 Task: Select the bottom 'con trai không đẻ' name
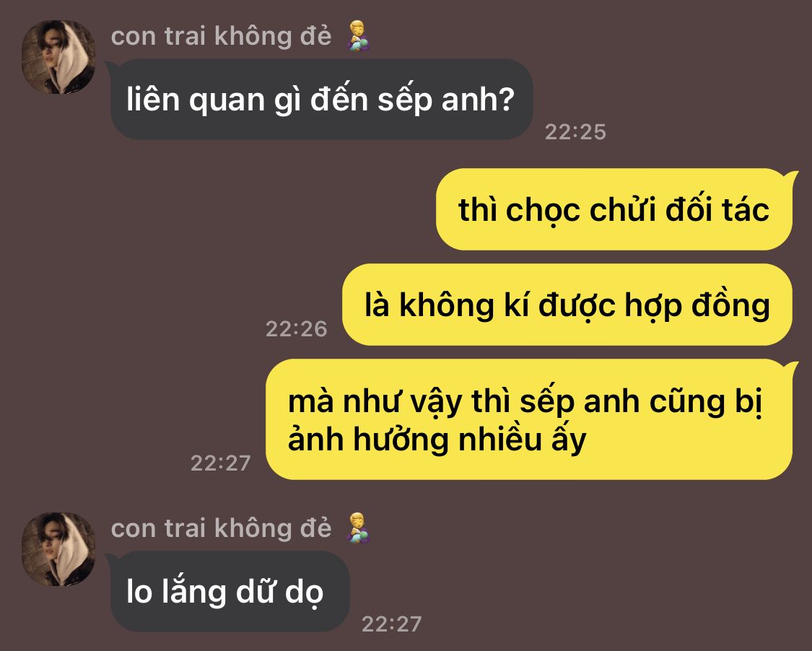(221, 528)
